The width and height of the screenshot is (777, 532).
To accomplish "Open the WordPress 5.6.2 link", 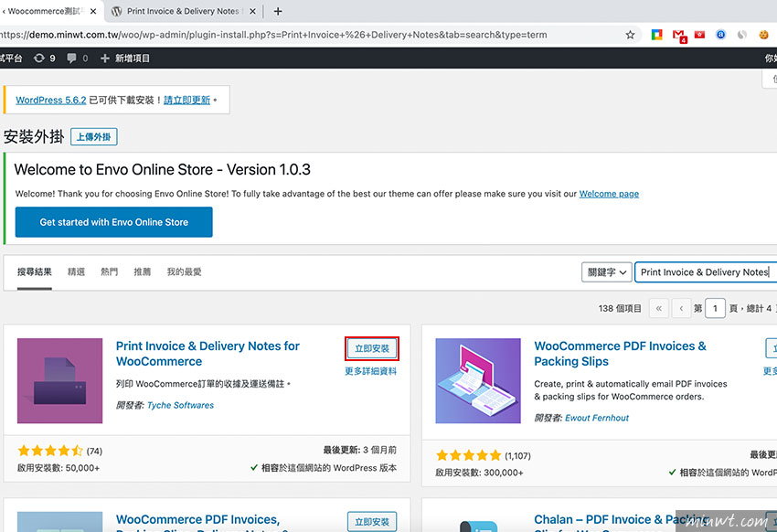I will tap(51, 100).
